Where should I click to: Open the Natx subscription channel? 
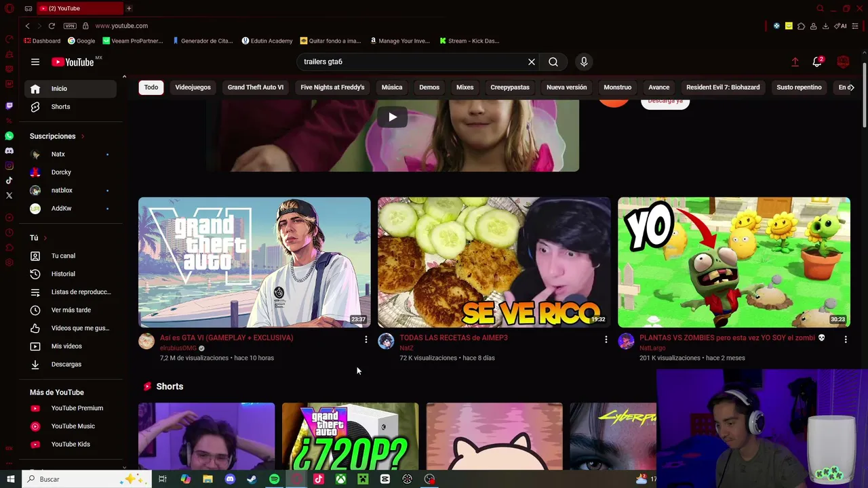tap(71, 155)
